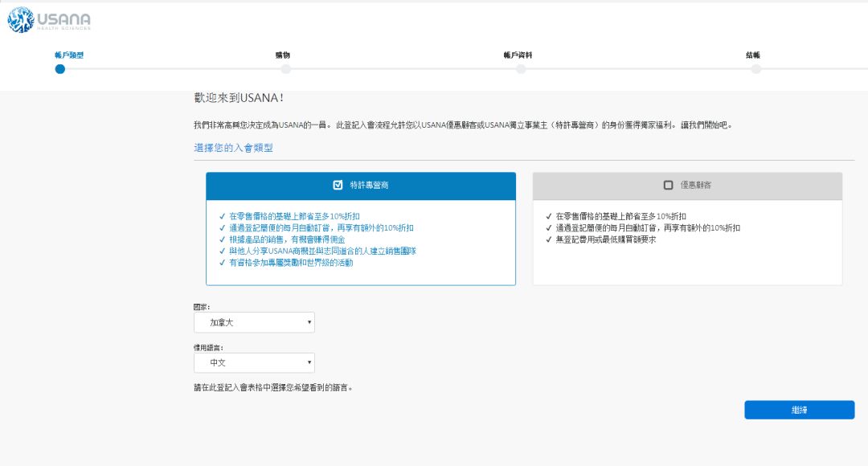Choose the 特許專營商 card header
868x466 pixels.
[361, 186]
